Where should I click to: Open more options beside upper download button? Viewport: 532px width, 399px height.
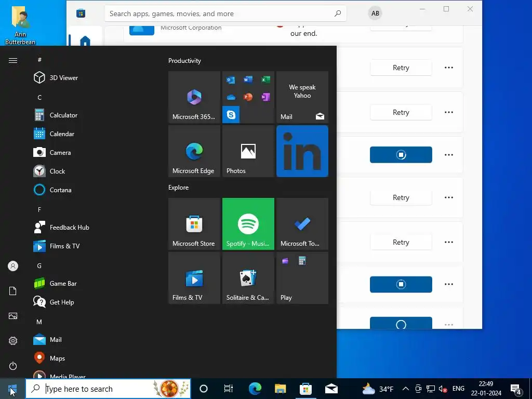pos(448,155)
